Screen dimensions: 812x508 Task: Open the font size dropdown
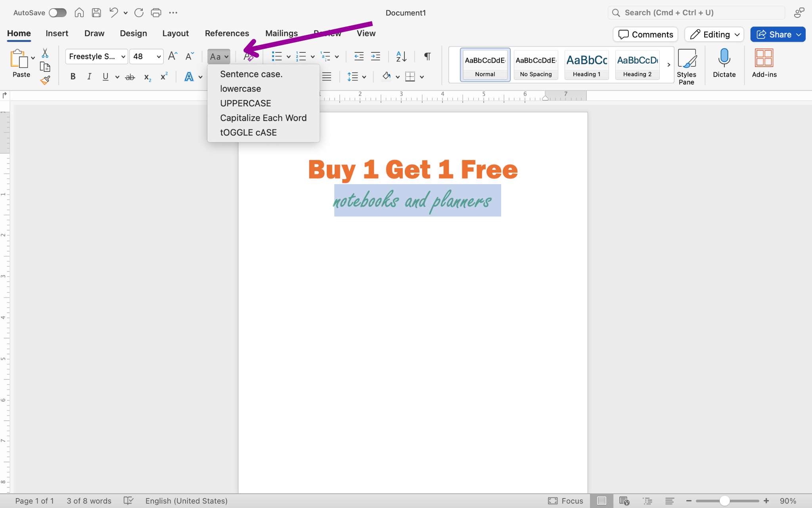click(x=159, y=57)
